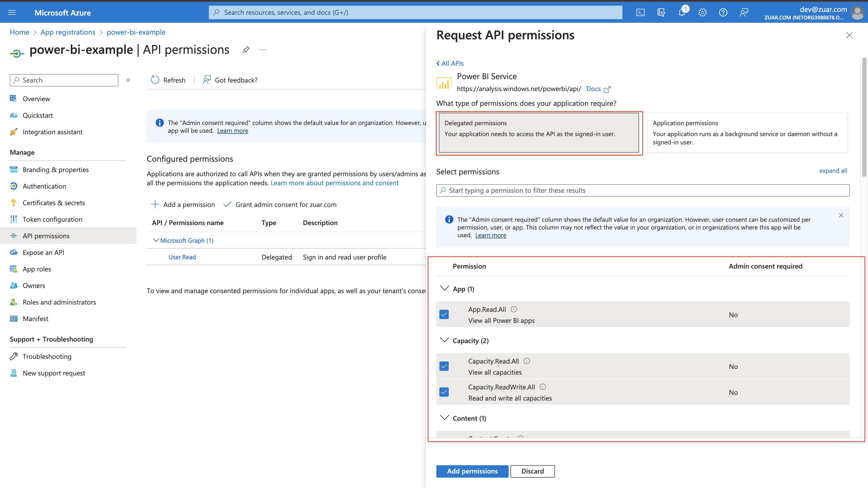Open the Manifest page

click(35, 318)
